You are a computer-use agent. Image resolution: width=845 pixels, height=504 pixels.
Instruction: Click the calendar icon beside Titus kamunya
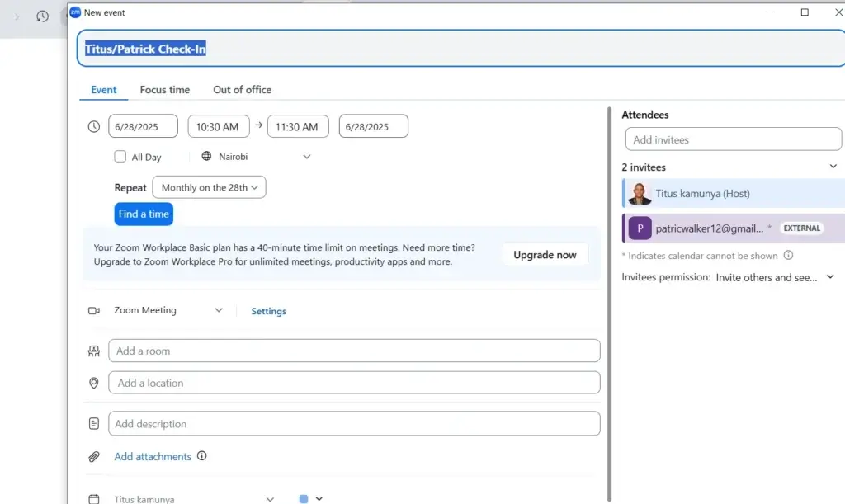pos(94,499)
